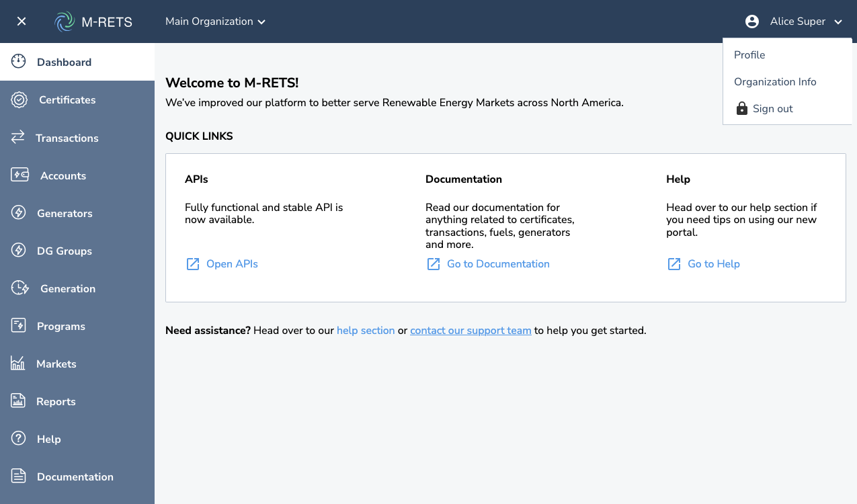Click the contact our support team link
This screenshot has height=504, width=857.
tap(471, 331)
